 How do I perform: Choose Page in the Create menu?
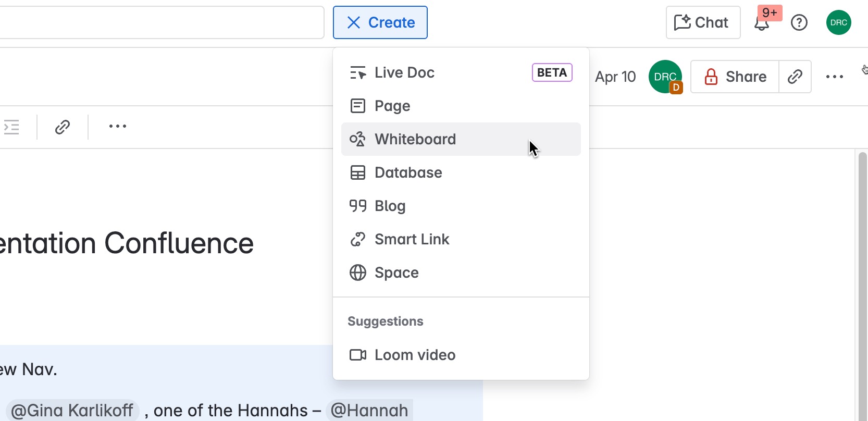(392, 106)
